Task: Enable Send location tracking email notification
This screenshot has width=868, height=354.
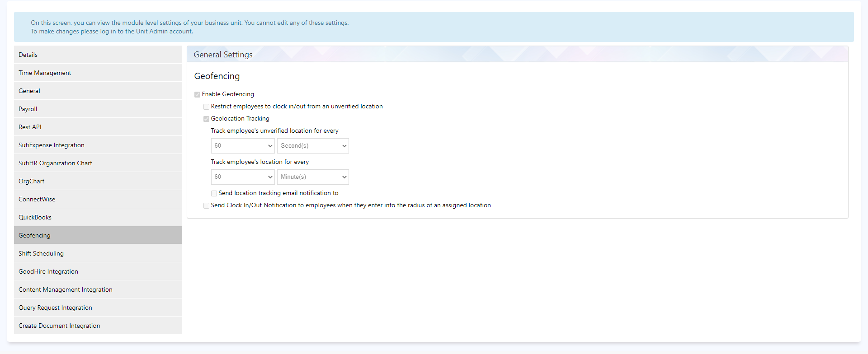Action: pos(214,193)
